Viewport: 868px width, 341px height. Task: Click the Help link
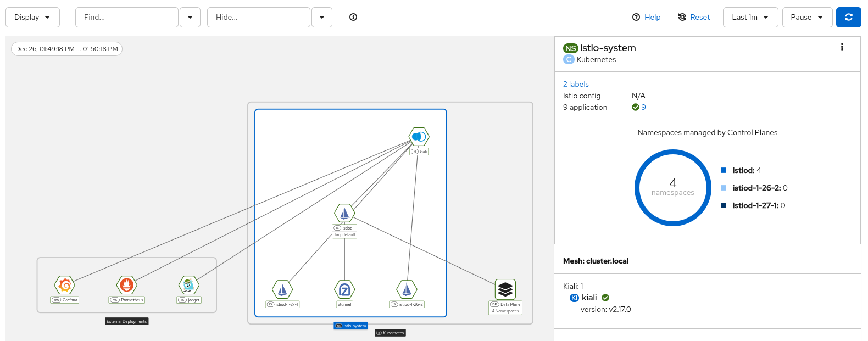[647, 17]
